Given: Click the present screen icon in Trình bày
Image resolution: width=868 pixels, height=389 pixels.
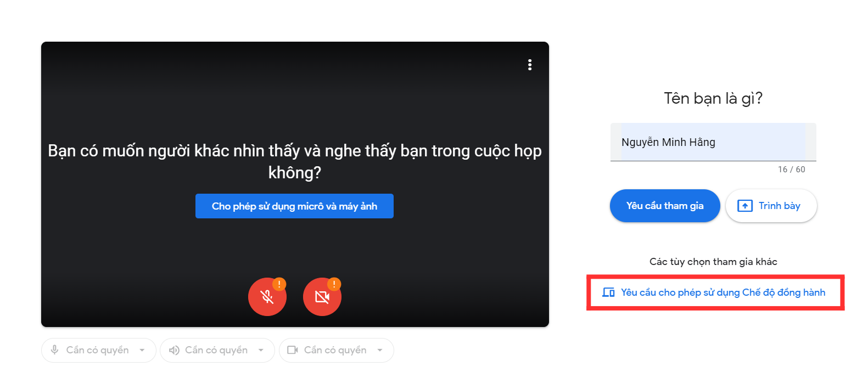Looking at the screenshot, I should [744, 206].
